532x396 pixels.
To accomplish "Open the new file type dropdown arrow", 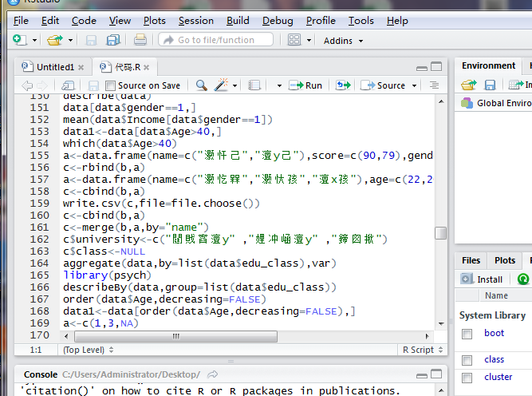I will coord(34,41).
